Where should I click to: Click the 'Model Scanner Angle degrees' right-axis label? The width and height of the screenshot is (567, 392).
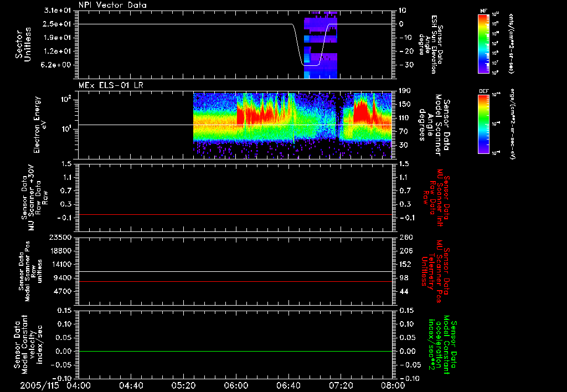(x=434, y=125)
